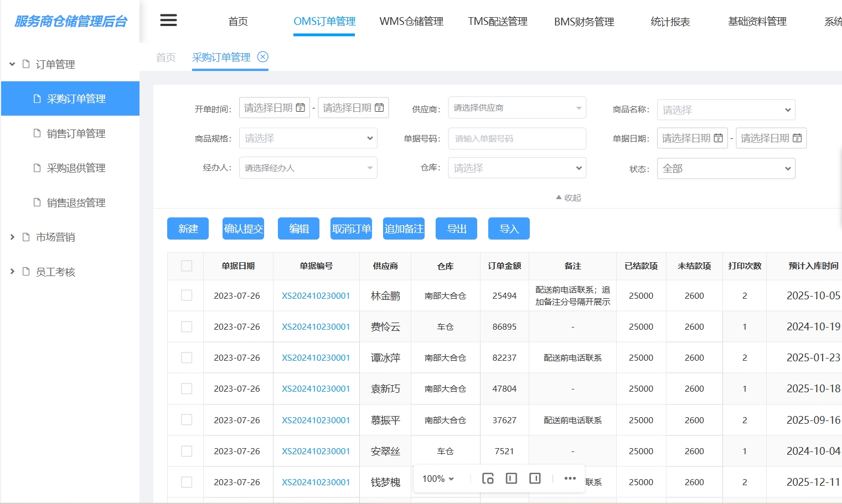The height and width of the screenshot is (504, 842).
Task: Close the 采购订单管理 tab
Action: [x=263, y=57]
